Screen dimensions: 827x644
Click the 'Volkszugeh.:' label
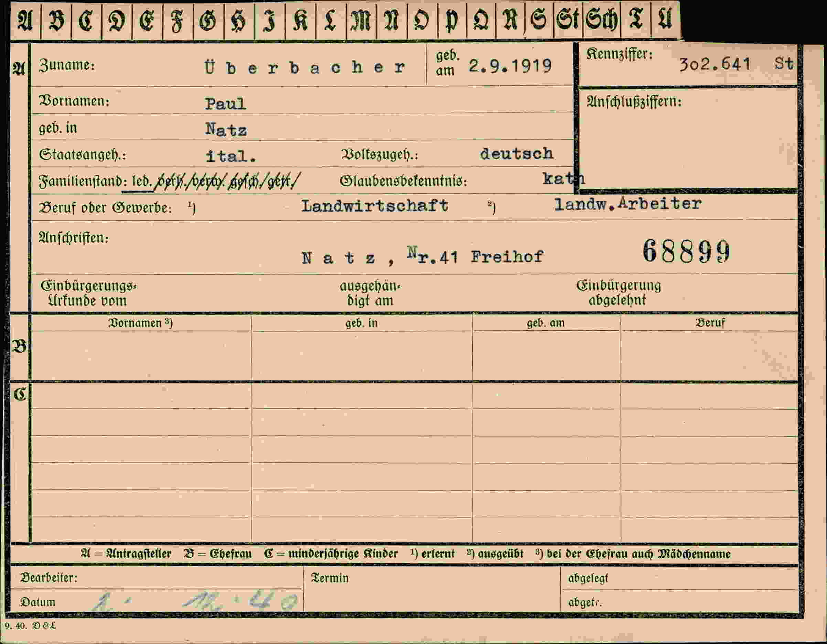click(x=379, y=155)
